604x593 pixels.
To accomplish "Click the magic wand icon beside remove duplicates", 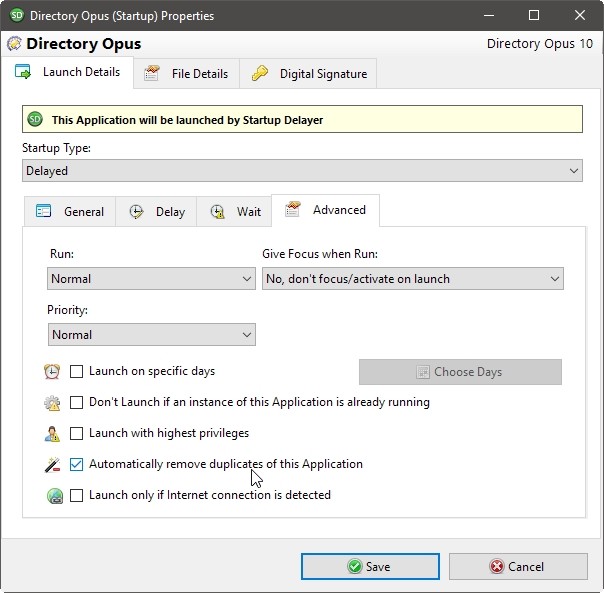I will pos(52,464).
